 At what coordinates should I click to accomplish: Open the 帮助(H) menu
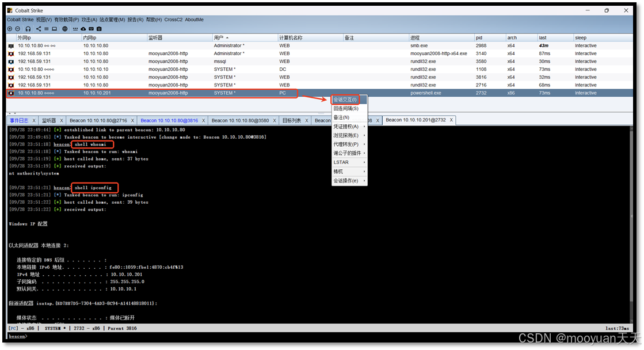pyautogui.click(x=154, y=20)
